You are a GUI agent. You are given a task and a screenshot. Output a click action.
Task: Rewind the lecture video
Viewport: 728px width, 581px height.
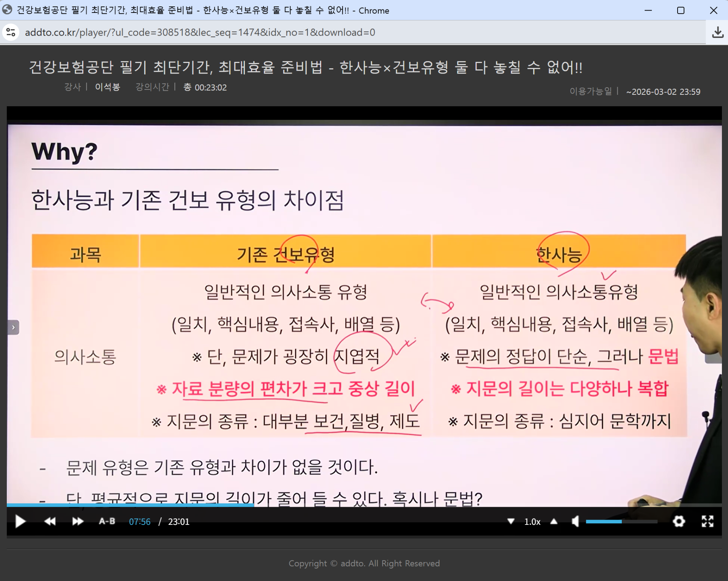pos(50,521)
